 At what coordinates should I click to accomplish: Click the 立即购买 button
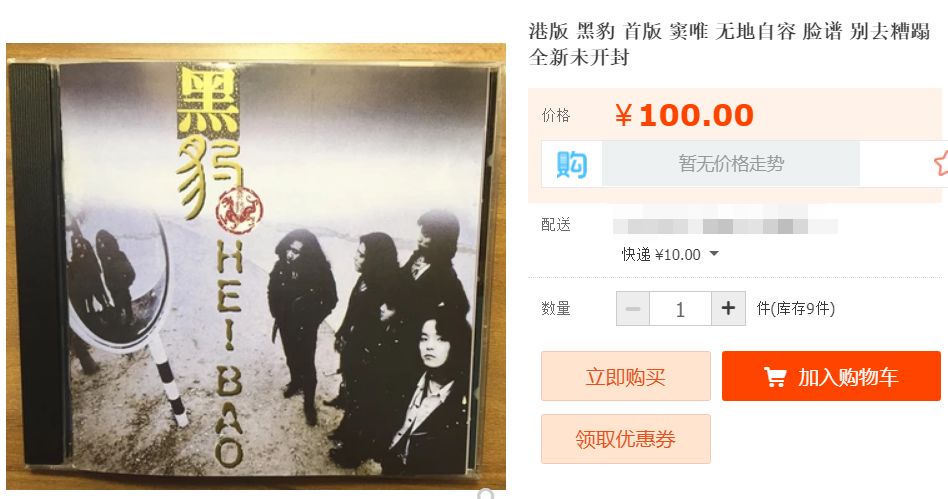(x=626, y=376)
